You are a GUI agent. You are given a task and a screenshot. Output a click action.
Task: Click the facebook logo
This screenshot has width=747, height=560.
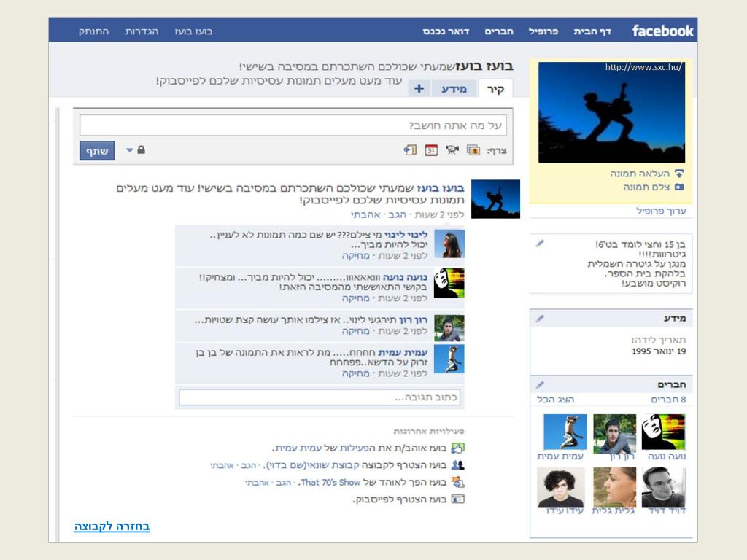coord(662,31)
